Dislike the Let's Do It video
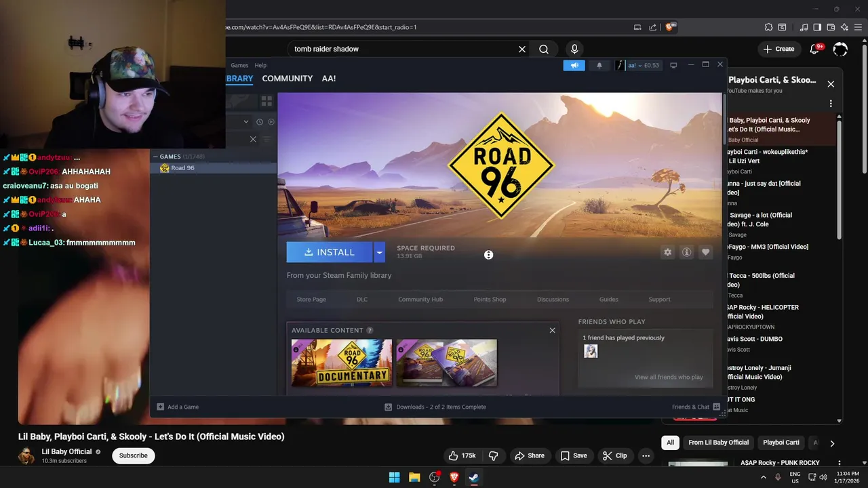Image resolution: width=868 pixels, height=488 pixels. pos(493,455)
